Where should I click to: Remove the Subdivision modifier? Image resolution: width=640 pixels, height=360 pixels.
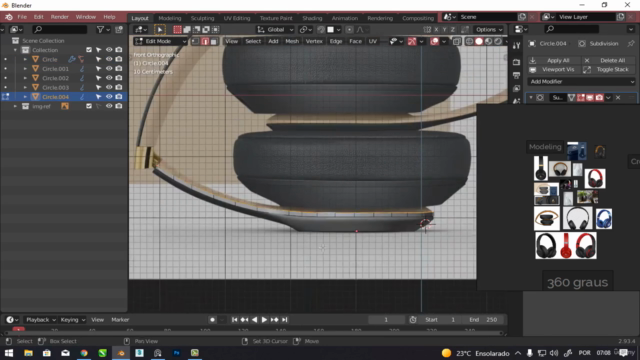pos(618,98)
